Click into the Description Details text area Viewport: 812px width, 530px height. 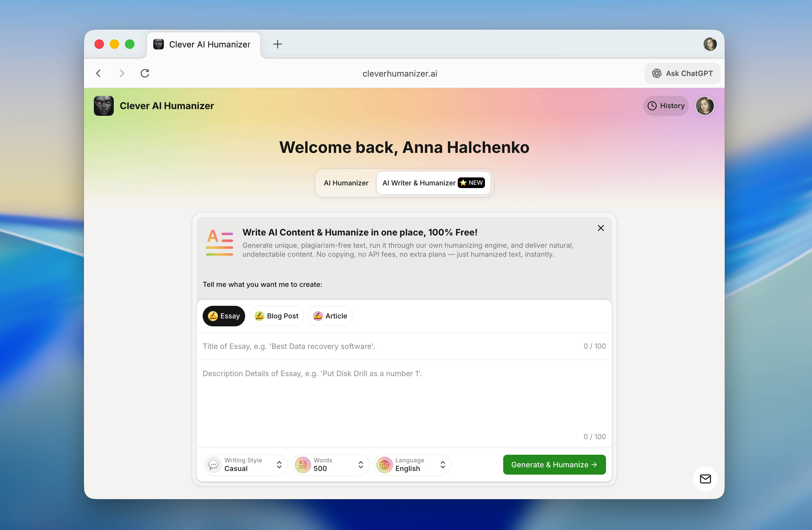coord(404,403)
